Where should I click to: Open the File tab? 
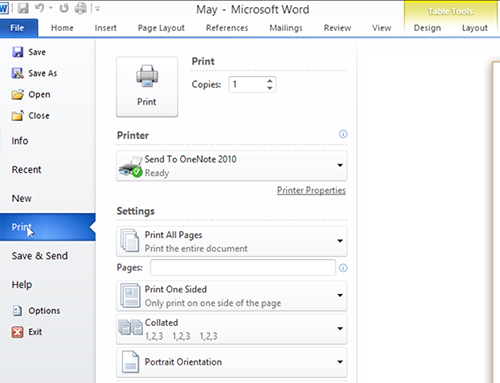pyautogui.click(x=19, y=28)
